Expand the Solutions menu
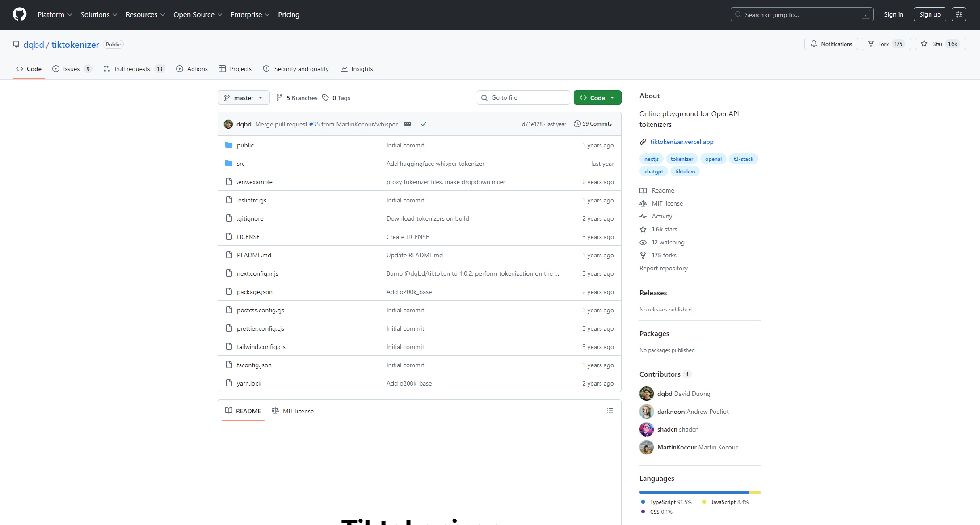The image size is (980, 525). (99, 15)
